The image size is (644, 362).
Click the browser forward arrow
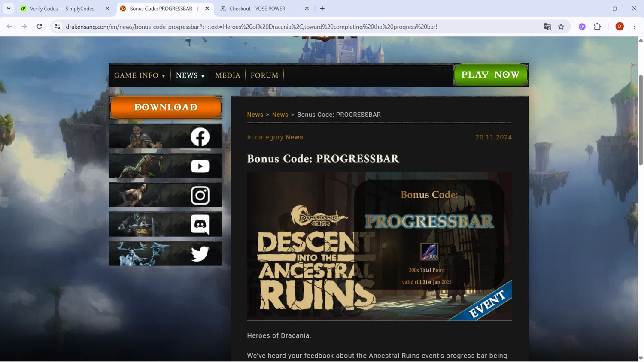click(x=24, y=27)
